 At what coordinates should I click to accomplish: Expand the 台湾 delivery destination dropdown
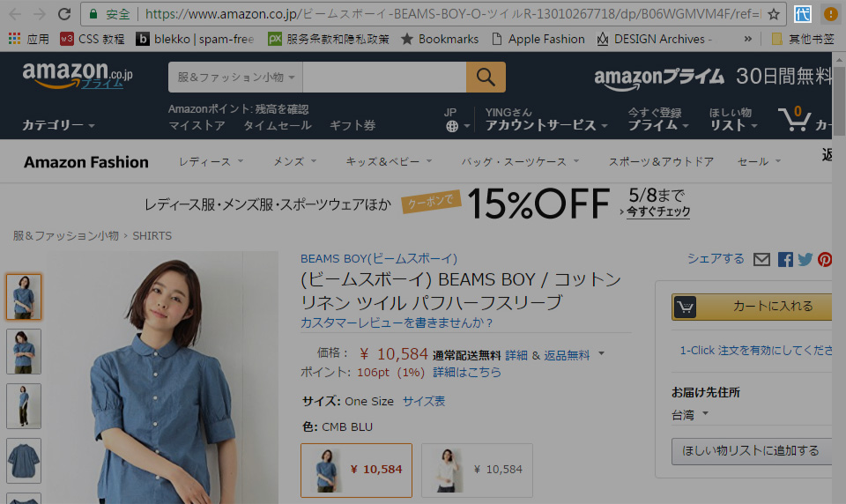pos(691,414)
